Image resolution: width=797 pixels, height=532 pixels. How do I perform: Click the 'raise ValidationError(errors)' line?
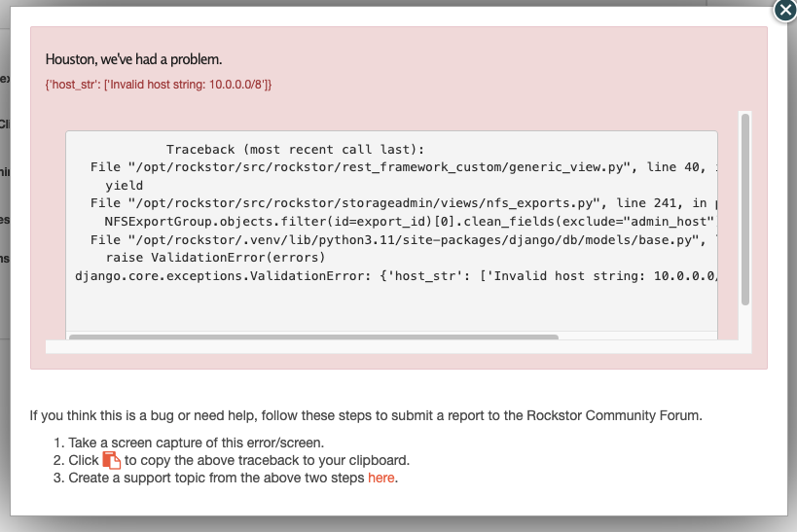point(214,257)
